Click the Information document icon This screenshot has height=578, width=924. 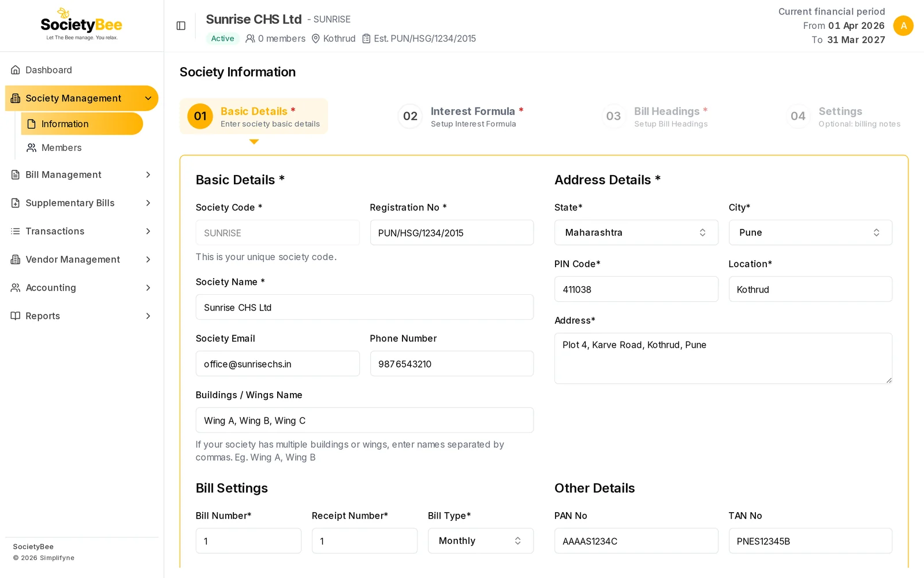click(32, 124)
